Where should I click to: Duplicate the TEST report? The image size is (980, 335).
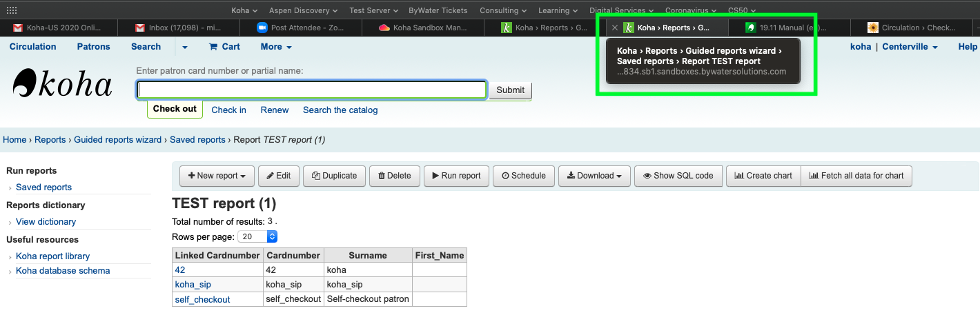tap(334, 176)
